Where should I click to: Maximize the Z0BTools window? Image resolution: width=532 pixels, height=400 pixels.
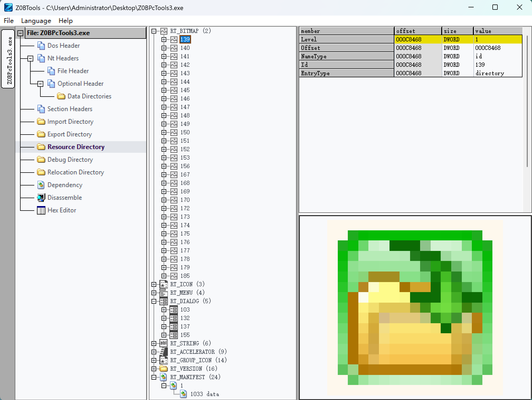coord(495,7)
